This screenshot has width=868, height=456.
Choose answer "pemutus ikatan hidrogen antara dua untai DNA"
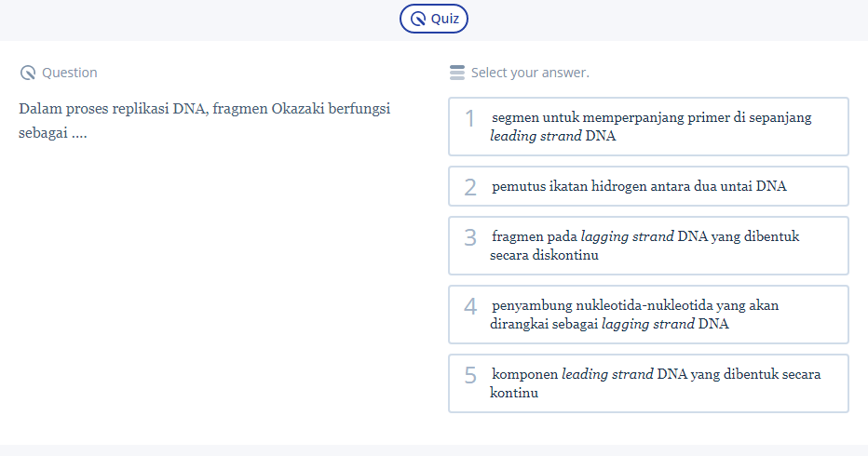click(x=648, y=186)
